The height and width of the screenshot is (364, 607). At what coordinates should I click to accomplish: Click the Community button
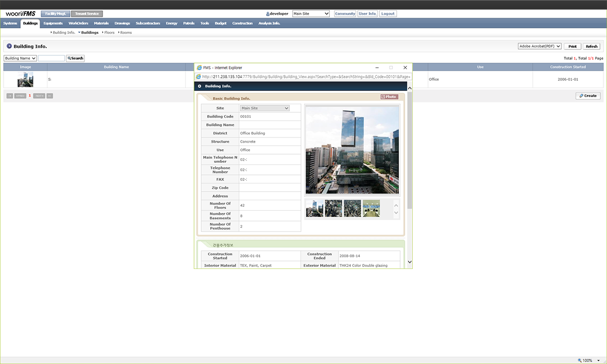click(345, 14)
